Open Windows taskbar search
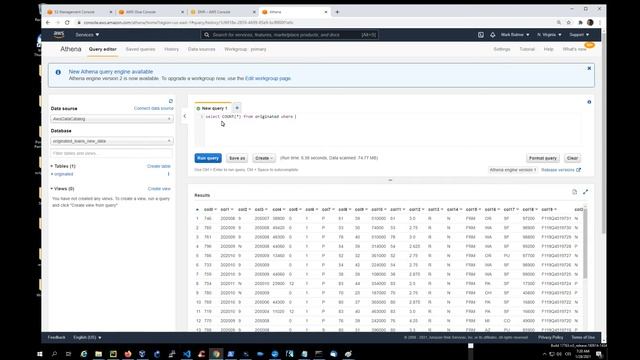The height and width of the screenshot is (360, 640). click(54, 354)
